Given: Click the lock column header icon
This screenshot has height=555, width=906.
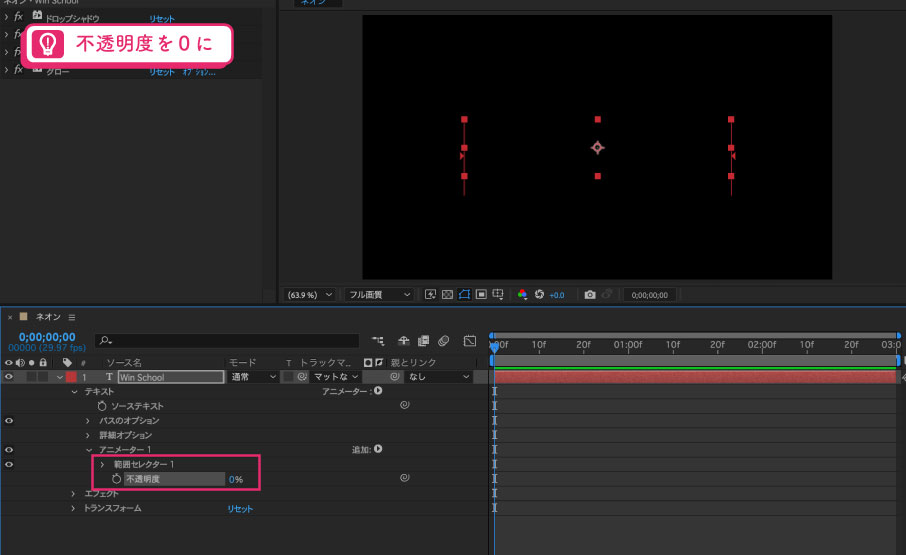Looking at the screenshot, I should (x=43, y=363).
